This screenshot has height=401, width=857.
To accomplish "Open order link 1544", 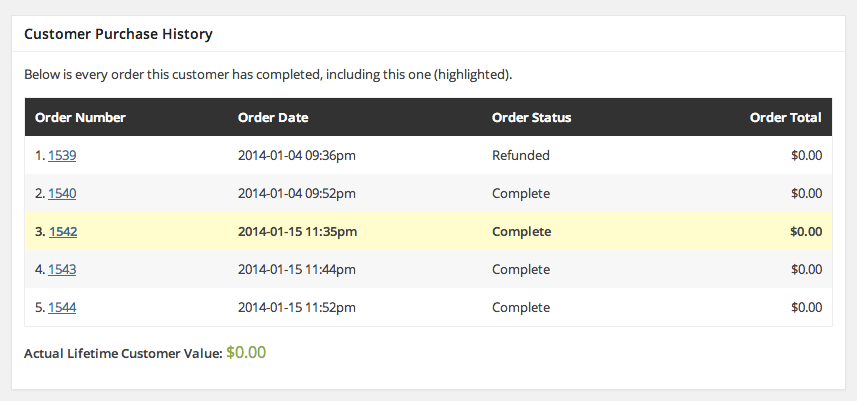I will [62, 308].
